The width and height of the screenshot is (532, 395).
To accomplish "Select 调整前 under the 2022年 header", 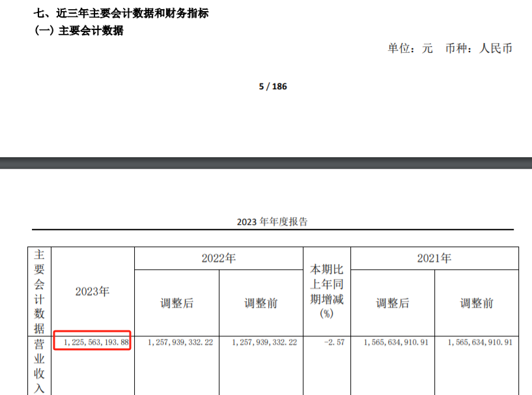I will (x=260, y=303).
